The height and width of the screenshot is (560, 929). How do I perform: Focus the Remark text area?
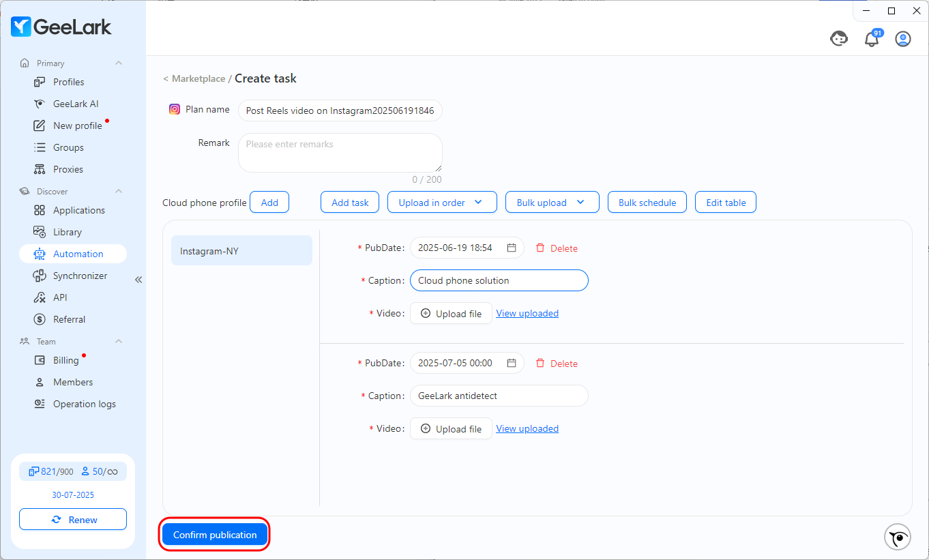click(x=340, y=153)
